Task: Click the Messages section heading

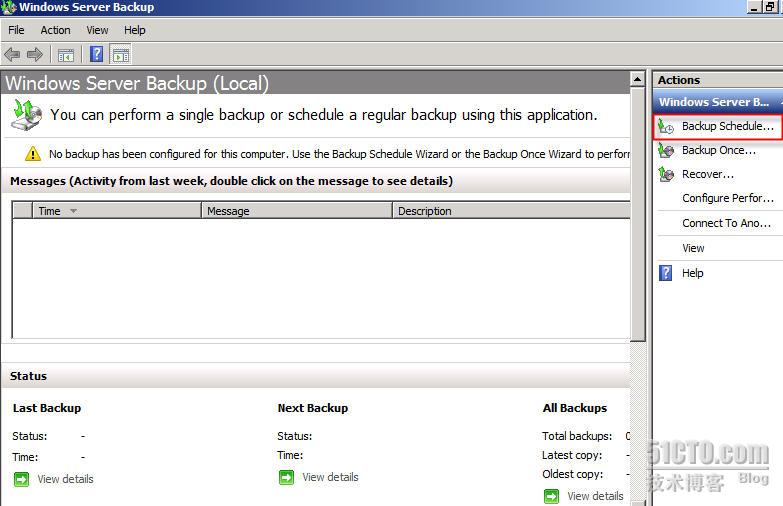Action: pos(231,181)
